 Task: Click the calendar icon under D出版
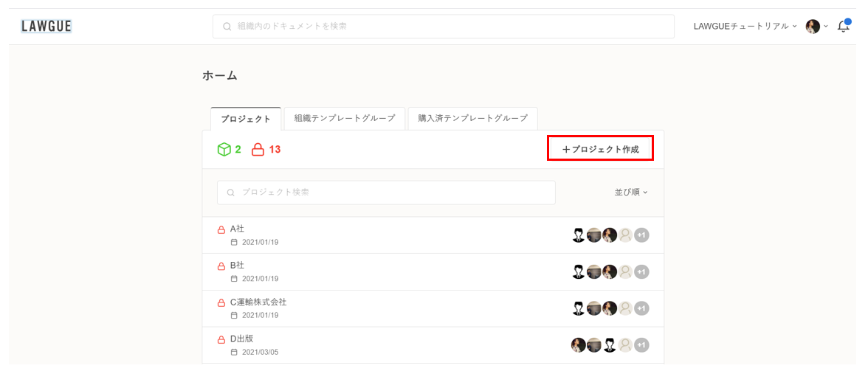(234, 352)
